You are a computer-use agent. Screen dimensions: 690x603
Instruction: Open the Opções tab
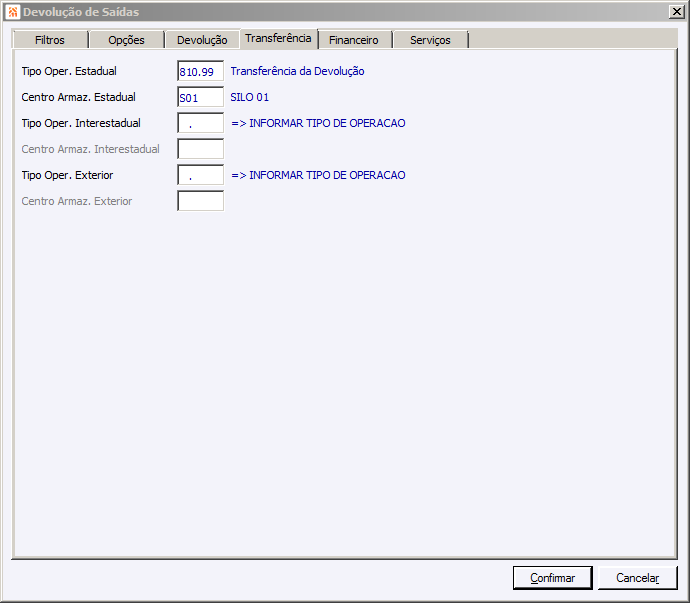tap(126, 40)
